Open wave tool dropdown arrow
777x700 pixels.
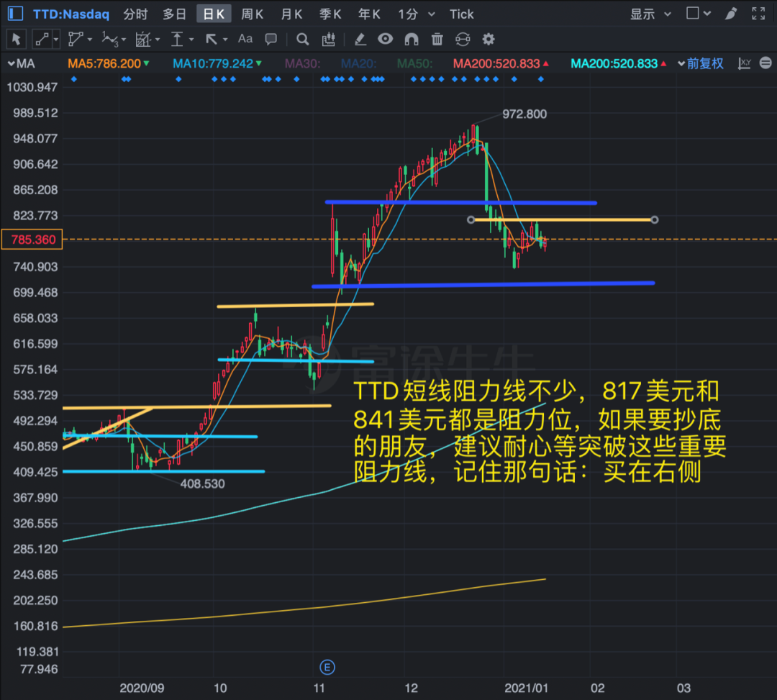point(124,39)
